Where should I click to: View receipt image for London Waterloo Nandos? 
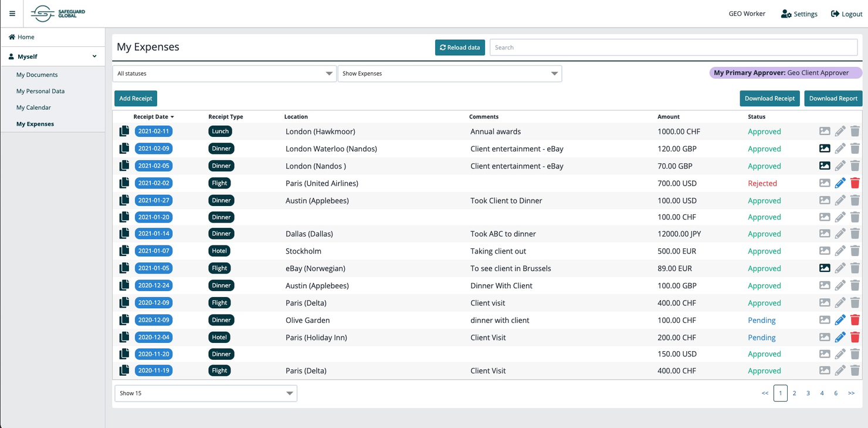[825, 149]
